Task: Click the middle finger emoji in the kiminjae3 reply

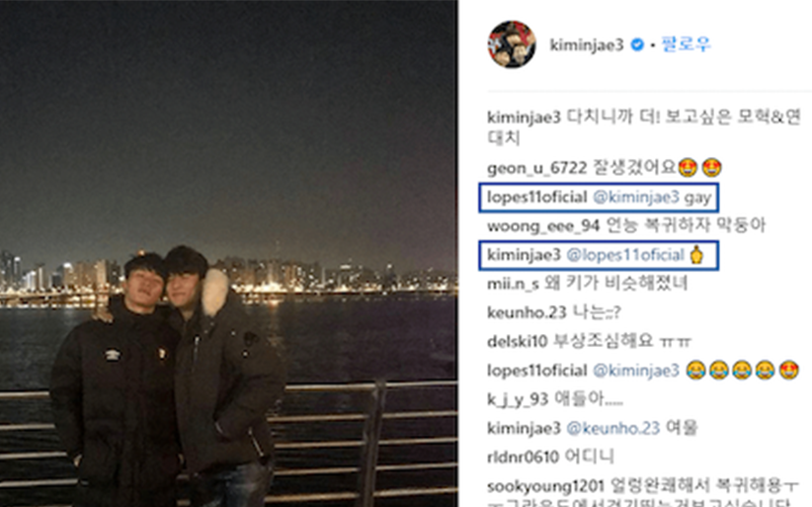Action: click(697, 255)
